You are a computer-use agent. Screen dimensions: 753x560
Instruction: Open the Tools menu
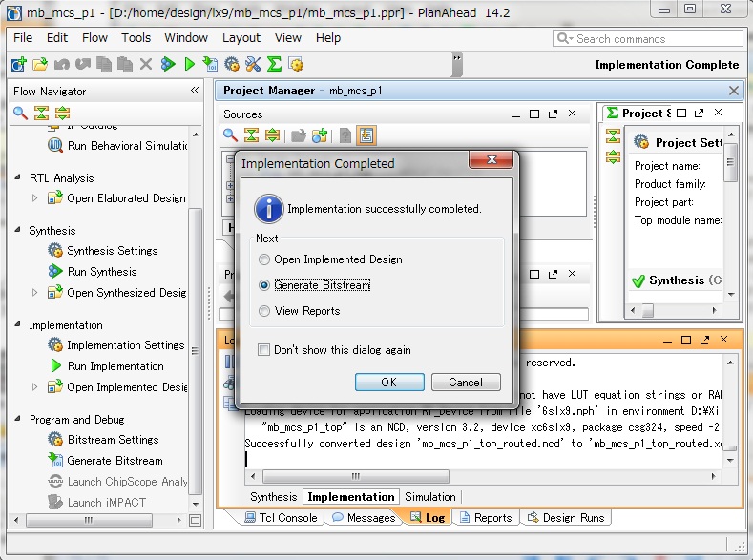point(136,37)
